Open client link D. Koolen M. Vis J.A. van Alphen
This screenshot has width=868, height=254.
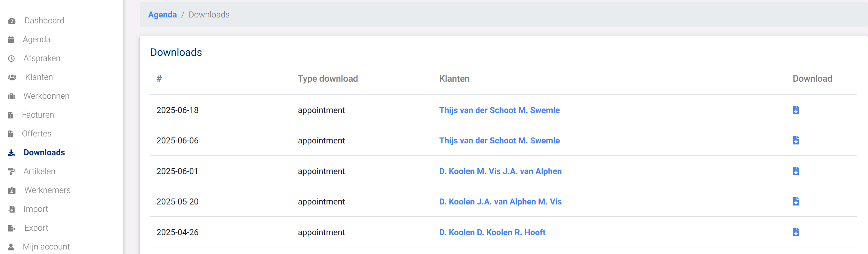[x=500, y=171]
